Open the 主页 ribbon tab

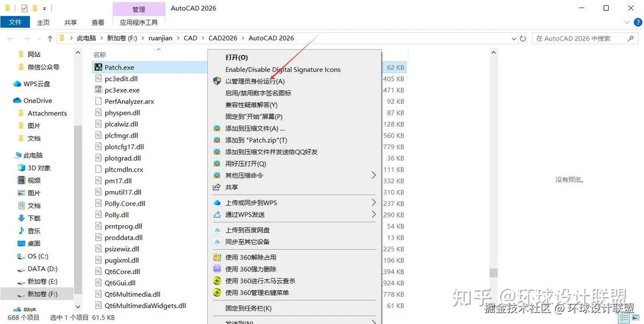pyautogui.click(x=43, y=22)
